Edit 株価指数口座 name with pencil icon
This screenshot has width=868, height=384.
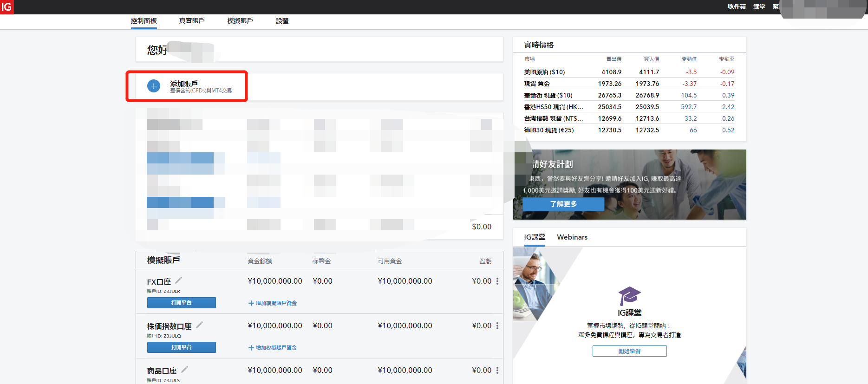[199, 325]
